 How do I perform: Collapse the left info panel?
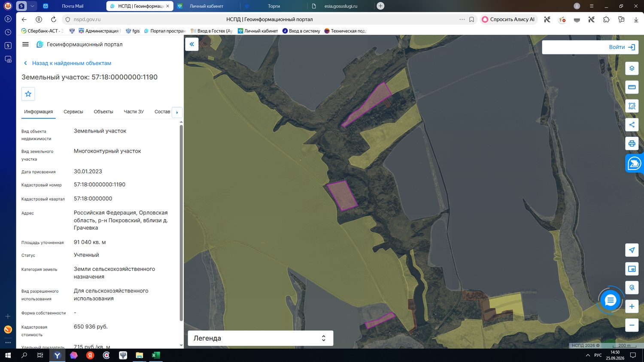(192, 44)
